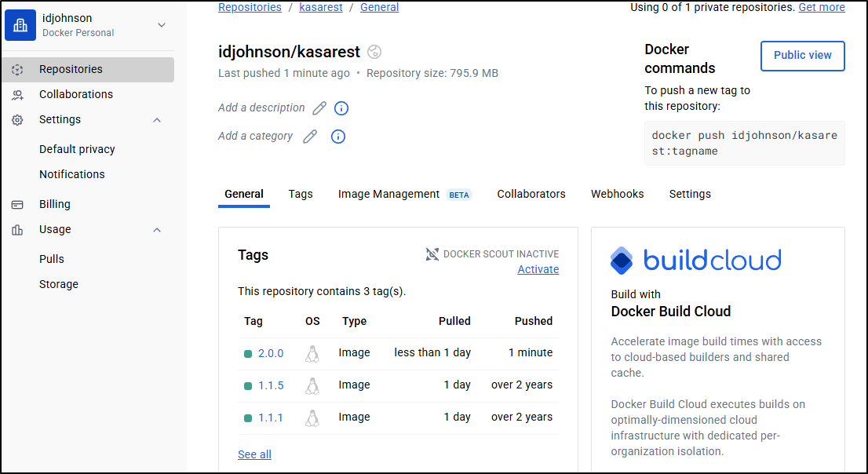This screenshot has width=868, height=474.
Task: Click 'Repository size: 795.9 MB' text
Action: [x=432, y=73]
